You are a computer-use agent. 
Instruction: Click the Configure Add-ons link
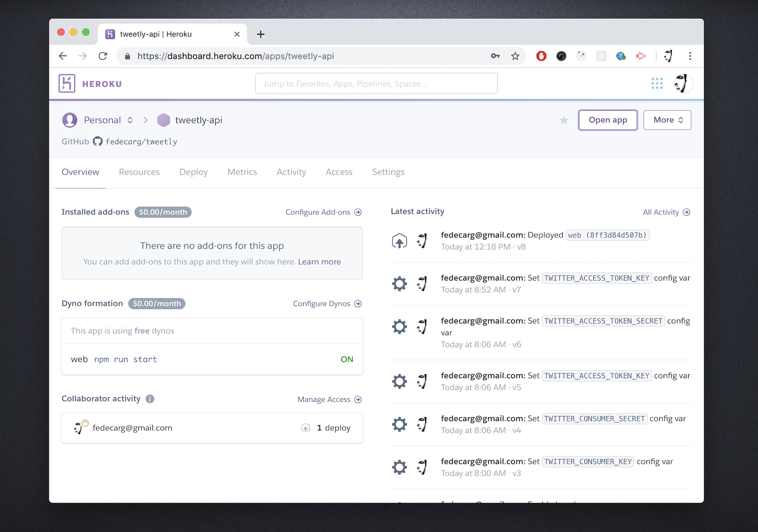click(x=323, y=212)
